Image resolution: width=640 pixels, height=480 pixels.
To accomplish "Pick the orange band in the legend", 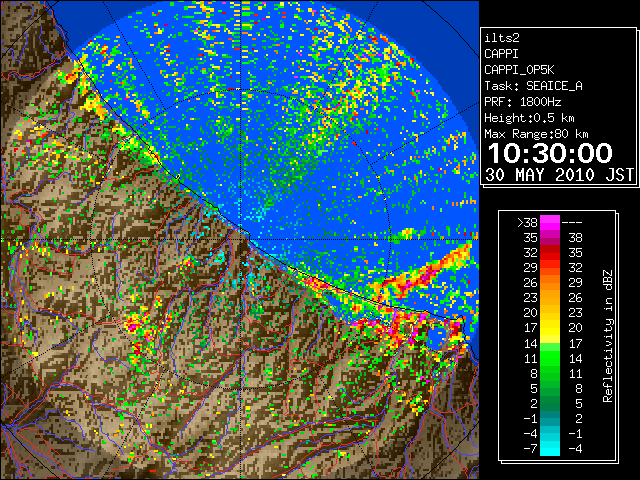I will pyautogui.click(x=550, y=282).
